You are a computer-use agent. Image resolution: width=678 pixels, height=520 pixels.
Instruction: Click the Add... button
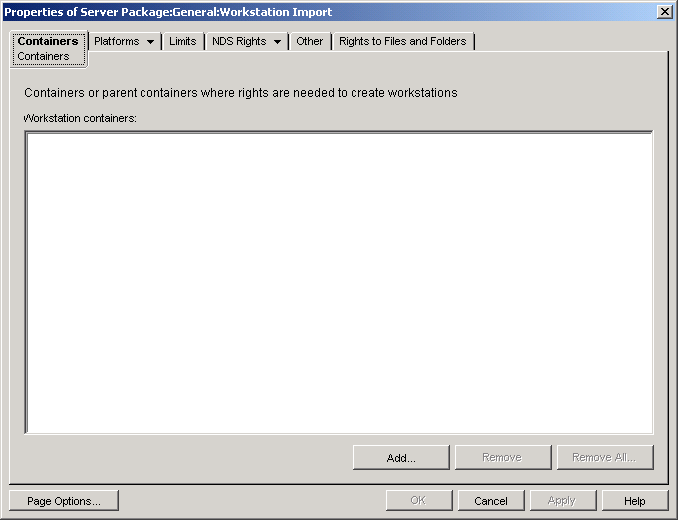[x=401, y=457]
